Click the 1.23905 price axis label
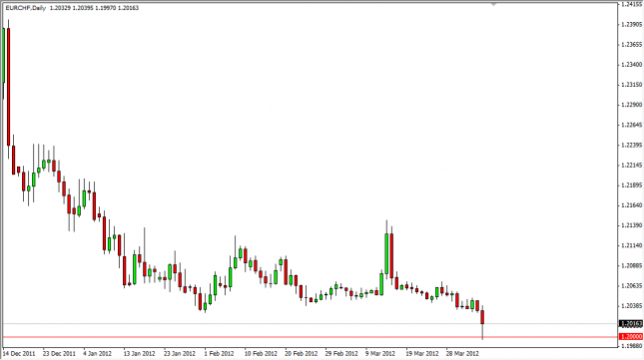The height and width of the screenshot is (360, 644). pos(632,24)
